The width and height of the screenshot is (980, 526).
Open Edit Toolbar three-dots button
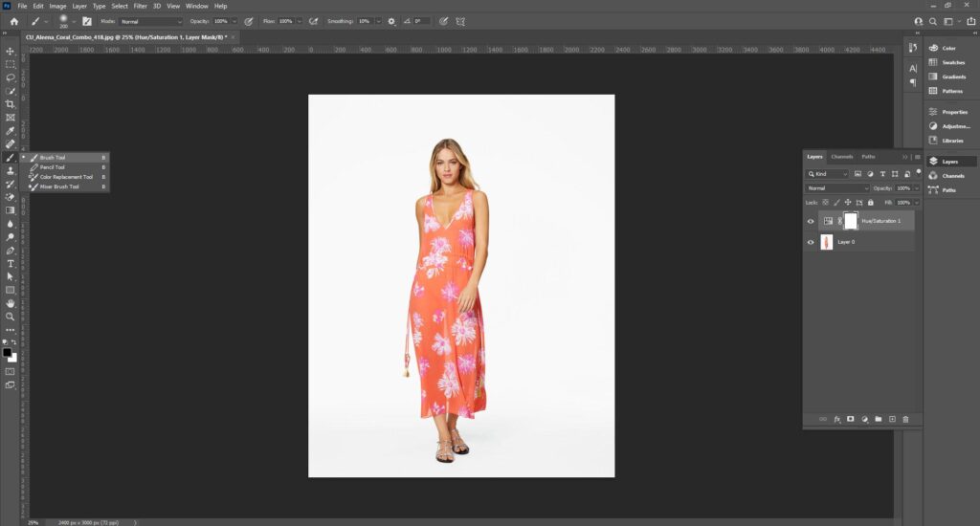[x=10, y=330]
